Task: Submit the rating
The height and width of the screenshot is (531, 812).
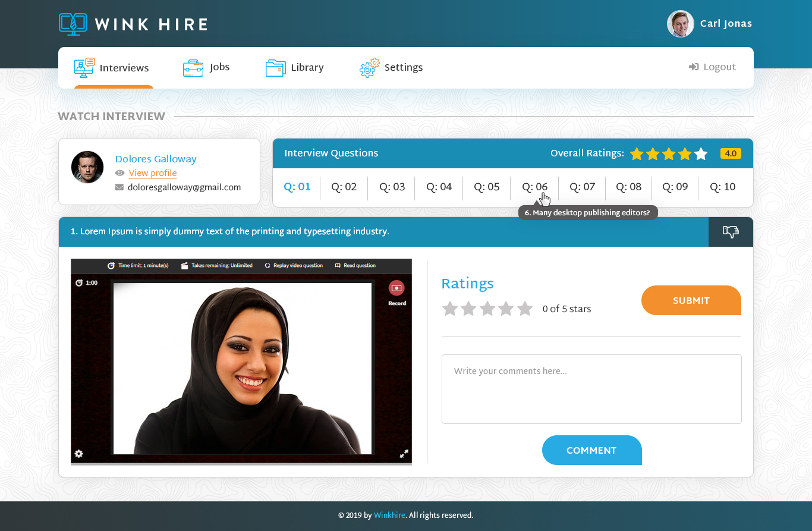Action: tap(691, 301)
